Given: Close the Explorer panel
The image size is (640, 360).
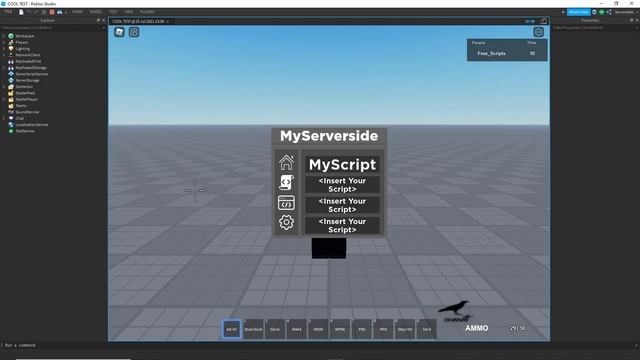Looking at the screenshot, I should (103, 20).
